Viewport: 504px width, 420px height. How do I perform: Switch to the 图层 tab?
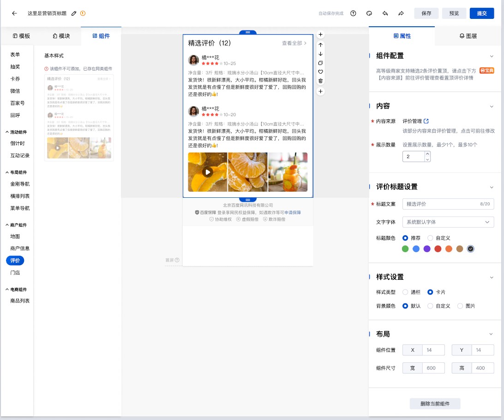[x=468, y=36]
